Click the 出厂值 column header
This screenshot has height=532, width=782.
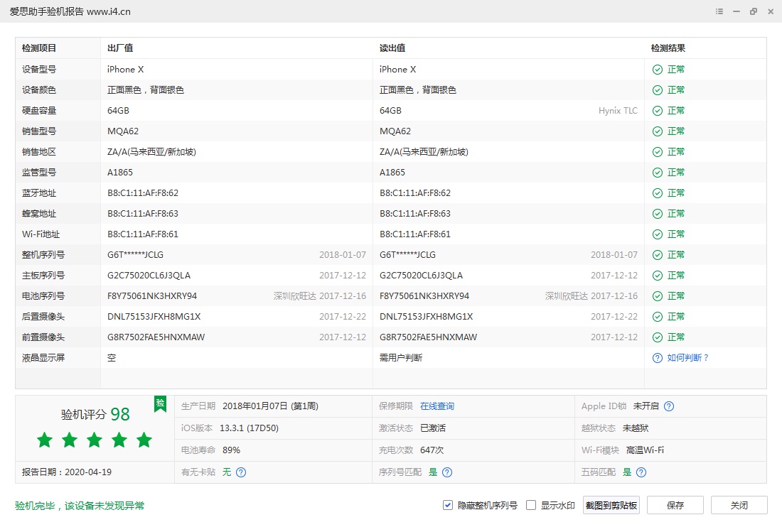point(120,48)
